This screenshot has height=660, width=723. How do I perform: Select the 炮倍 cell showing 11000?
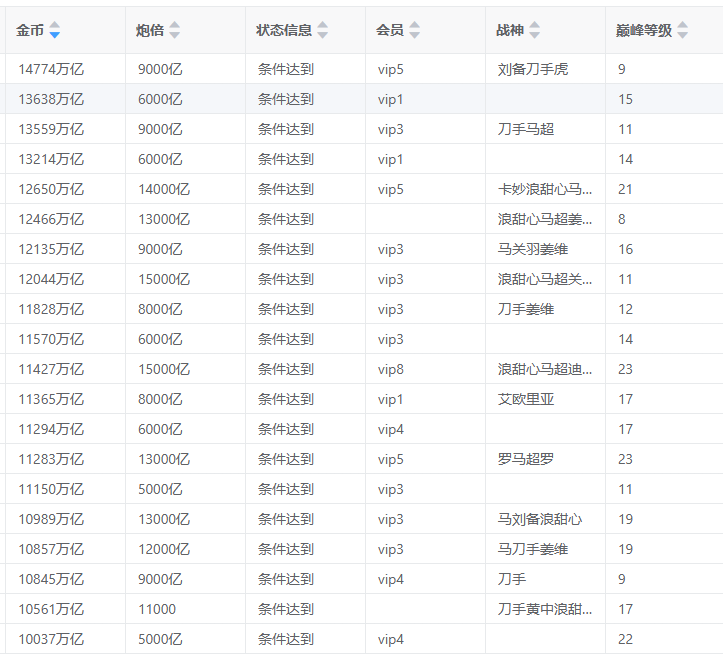pyautogui.click(x=157, y=609)
